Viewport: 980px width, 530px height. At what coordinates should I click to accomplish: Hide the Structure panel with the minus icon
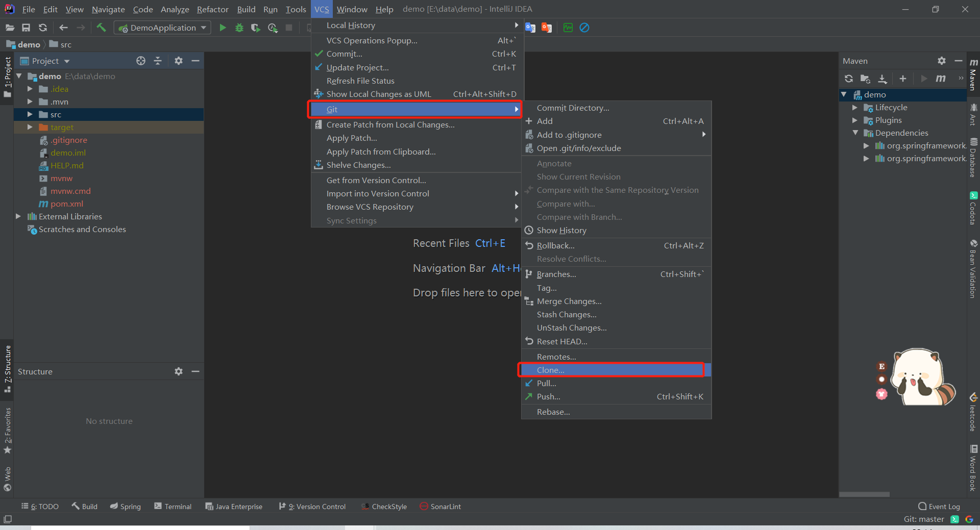pyautogui.click(x=195, y=371)
